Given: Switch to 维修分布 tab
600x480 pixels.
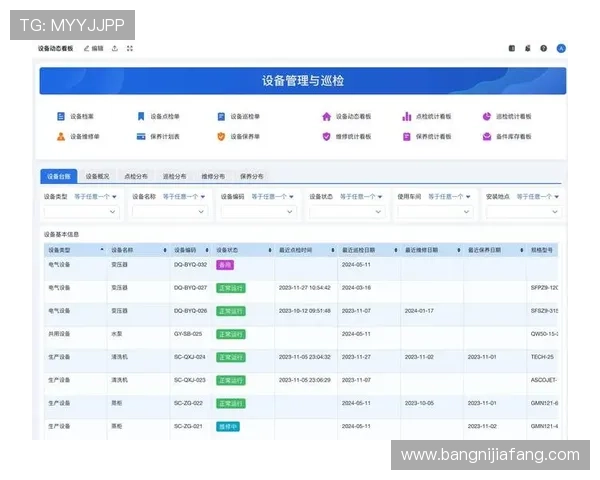Looking at the screenshot, I should (213, 176).
